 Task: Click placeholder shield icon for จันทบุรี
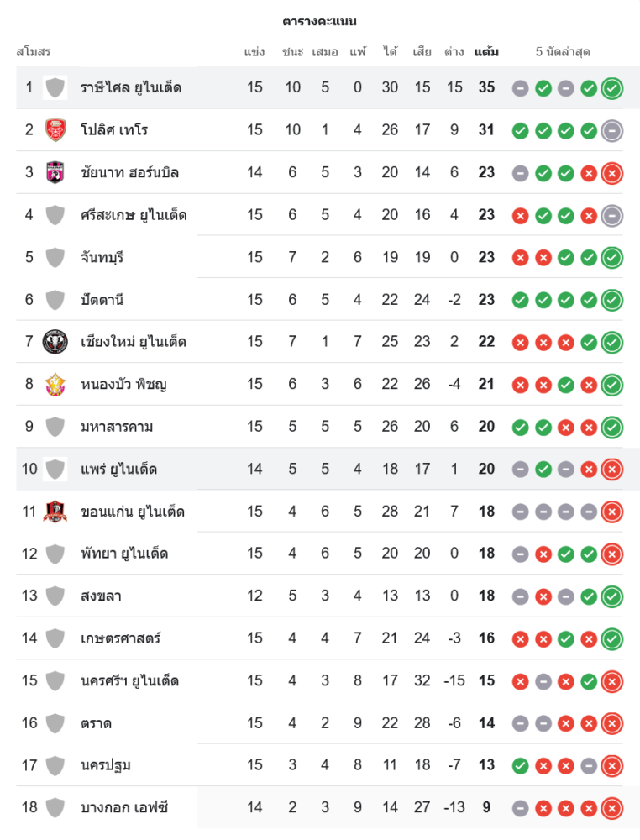pos(55,257)
